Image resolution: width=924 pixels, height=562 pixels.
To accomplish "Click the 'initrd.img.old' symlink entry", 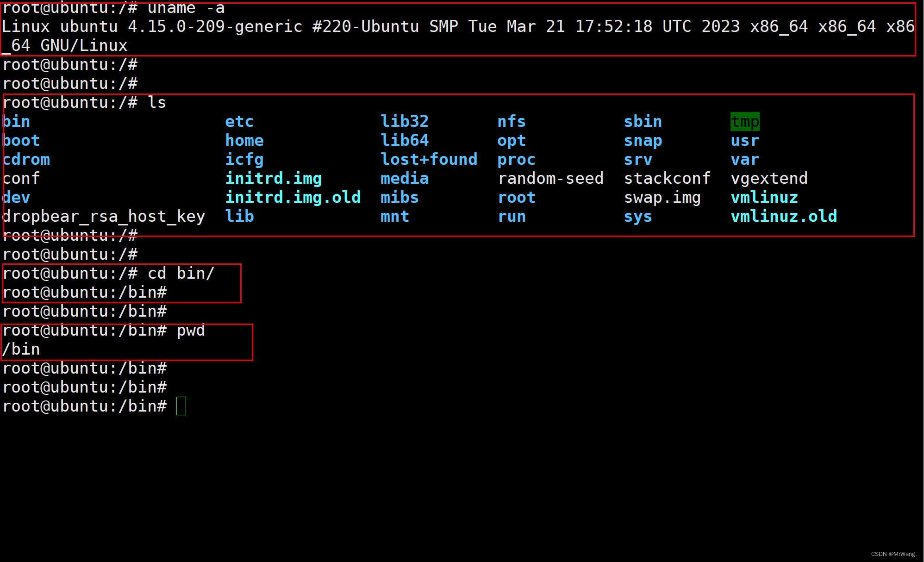I will click(293, 198).
